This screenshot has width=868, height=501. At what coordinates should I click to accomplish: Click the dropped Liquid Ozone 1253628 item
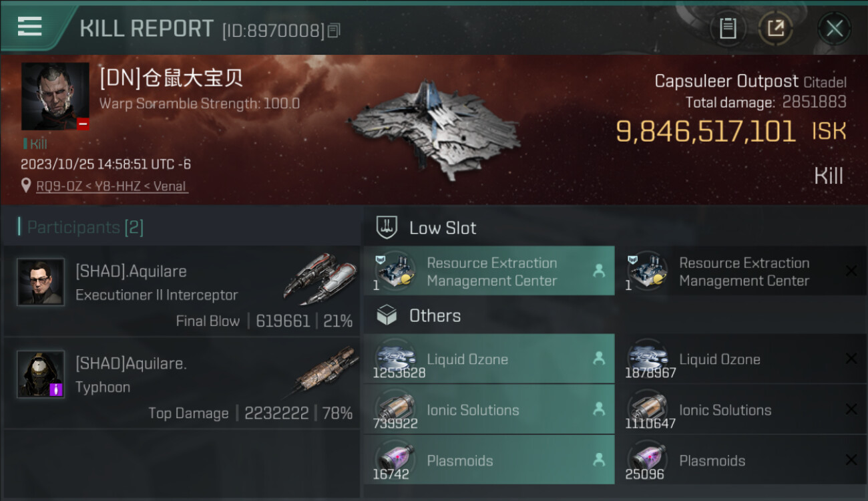point(489,359)
